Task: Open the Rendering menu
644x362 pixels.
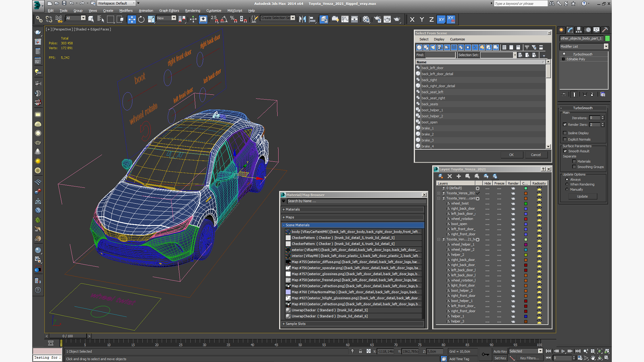Action: point(193,11)
